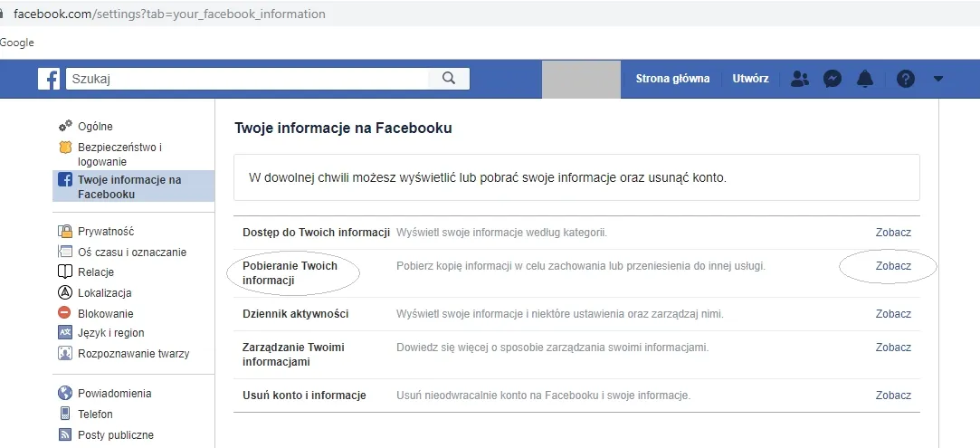Click the Telefon phone icon
980x448 pixels.
tap(65, 414)
